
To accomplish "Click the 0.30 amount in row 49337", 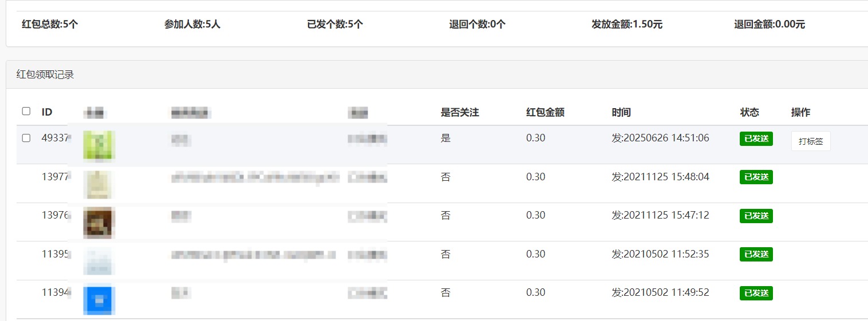I will click(535, 138).
